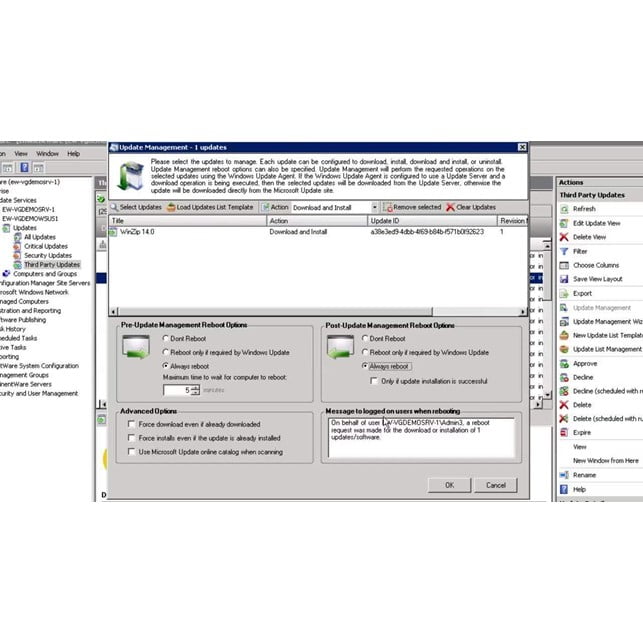
Task: Click the Filter funnel icon
Action: pos(564,251)
